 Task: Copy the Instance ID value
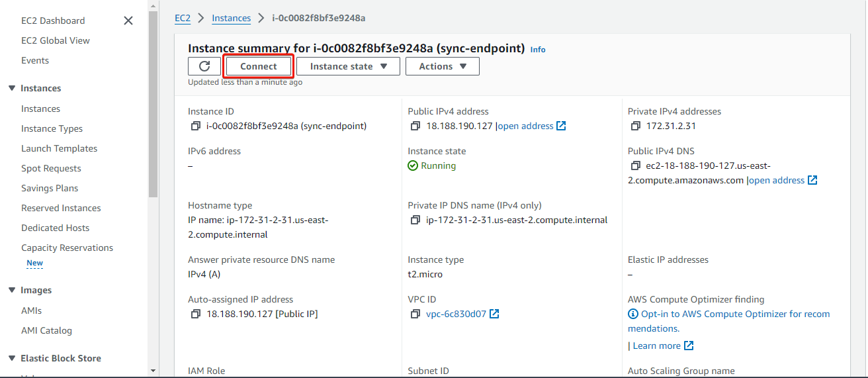(195, 126)
